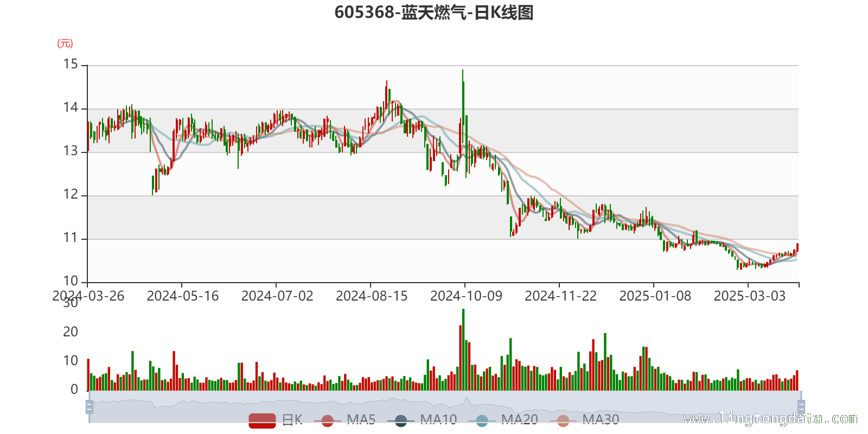
Task: Click the 20 volume axis label
Action: click(71, 332)
